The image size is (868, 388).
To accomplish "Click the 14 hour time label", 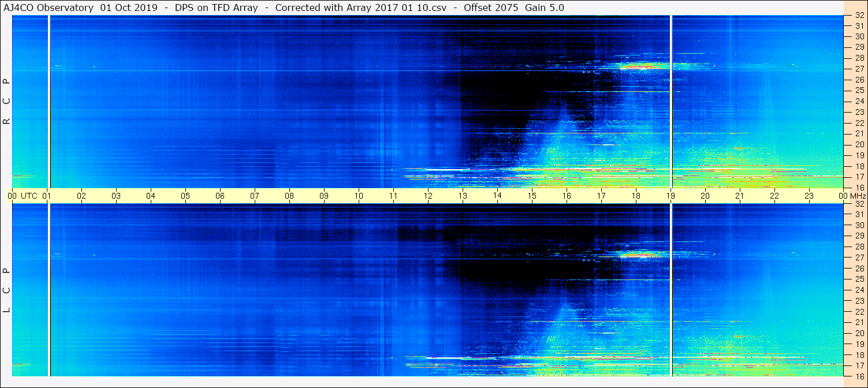I will [x=498, y=196].
